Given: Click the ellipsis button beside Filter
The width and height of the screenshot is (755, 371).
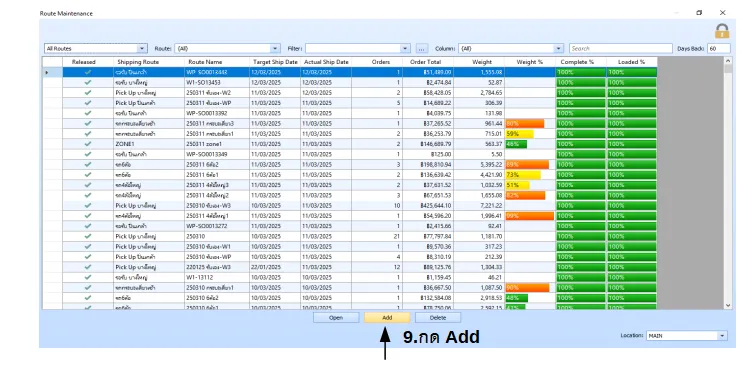Looking at the screenshot, I should click(x=421, y=49).
